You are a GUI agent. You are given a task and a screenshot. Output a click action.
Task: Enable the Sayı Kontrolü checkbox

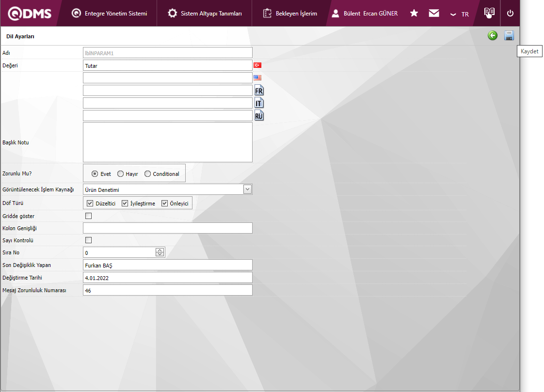[x=88, y=240]
